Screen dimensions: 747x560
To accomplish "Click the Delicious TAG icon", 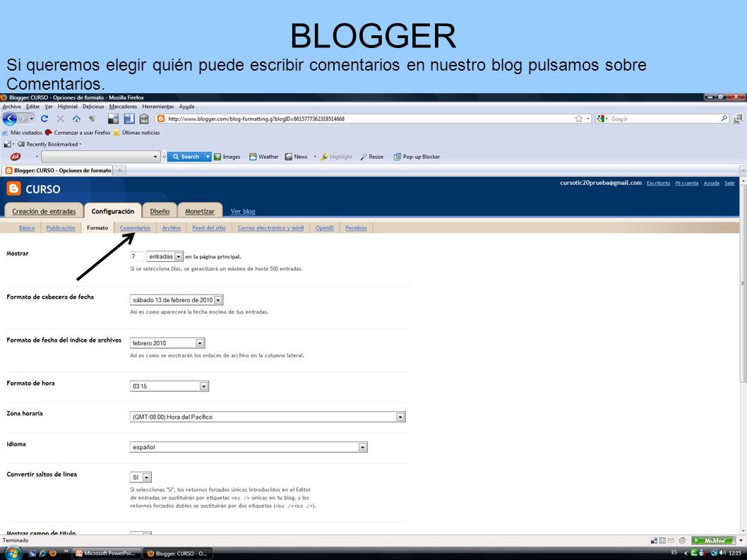I will point(144,119).
